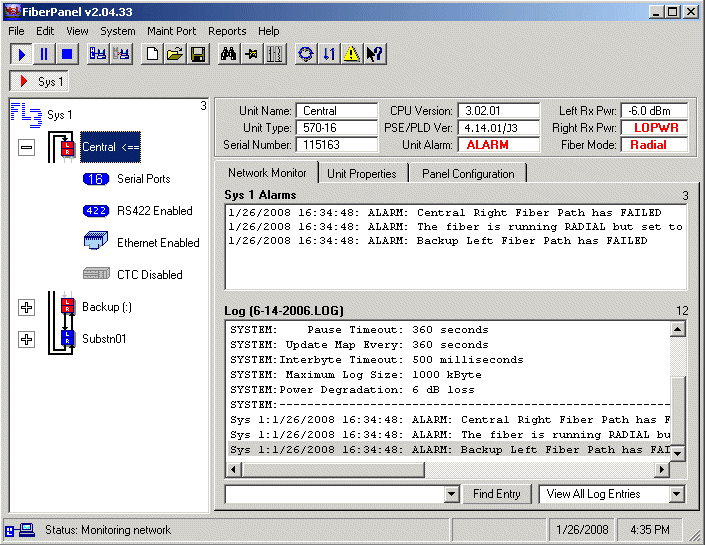Click the Find Entry button
The image size is (705, 545).
click(497, 494)
